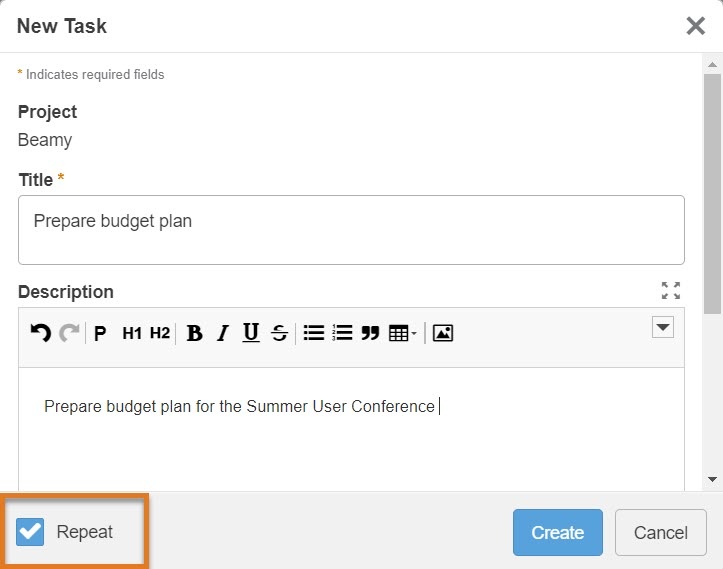
Task: Insert a numbered list
Action: point(342,333)
